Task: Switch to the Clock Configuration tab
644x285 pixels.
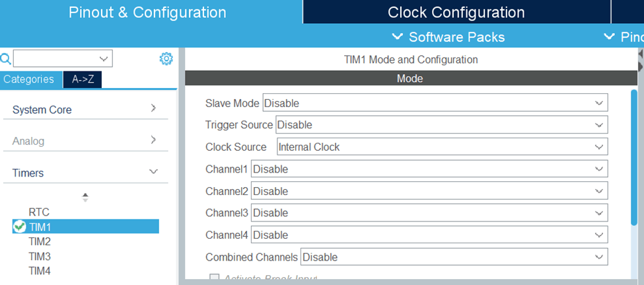Action: pos(456,13)
